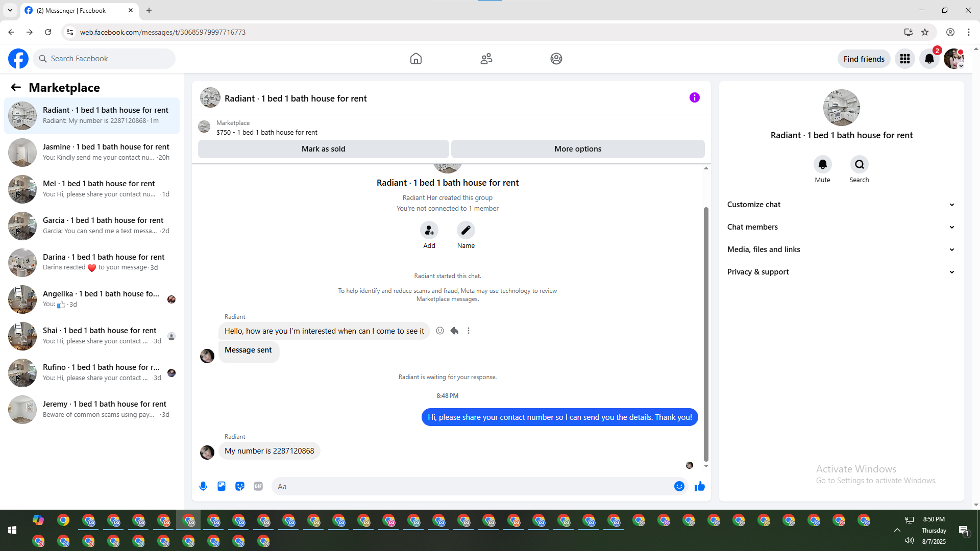Click the browser address bar URL
The height and width of the screenshot is (551, 980).
pyautogui.click(x=163, y=32)
